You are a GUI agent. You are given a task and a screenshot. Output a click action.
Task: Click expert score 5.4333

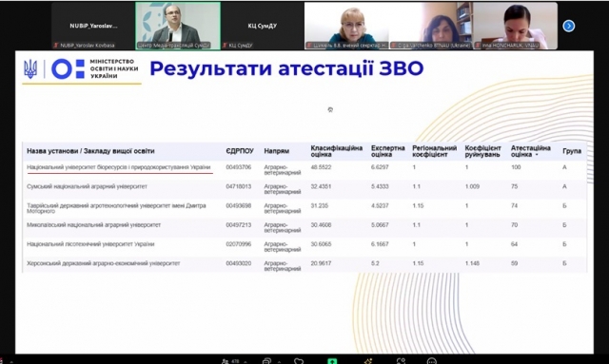(380, 186)
